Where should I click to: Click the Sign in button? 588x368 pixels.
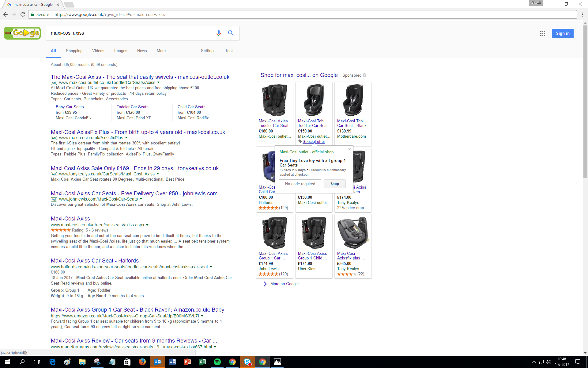(x=563, y=33)
